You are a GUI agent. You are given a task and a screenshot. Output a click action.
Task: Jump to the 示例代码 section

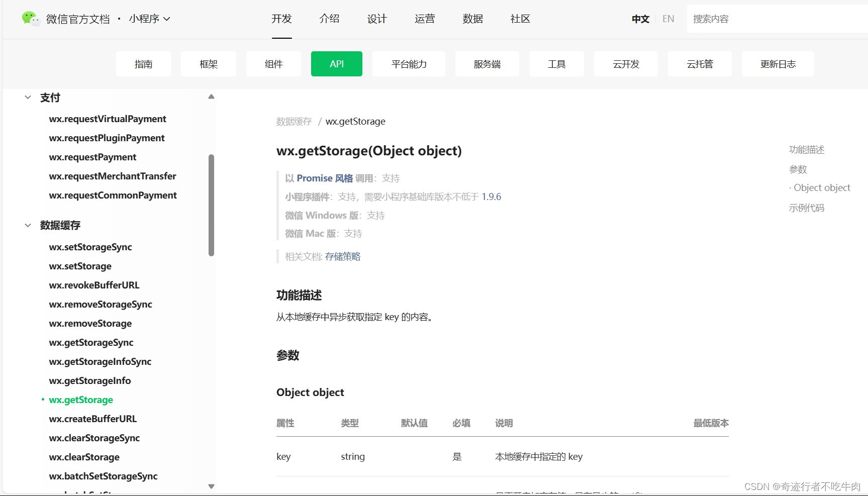806,208
